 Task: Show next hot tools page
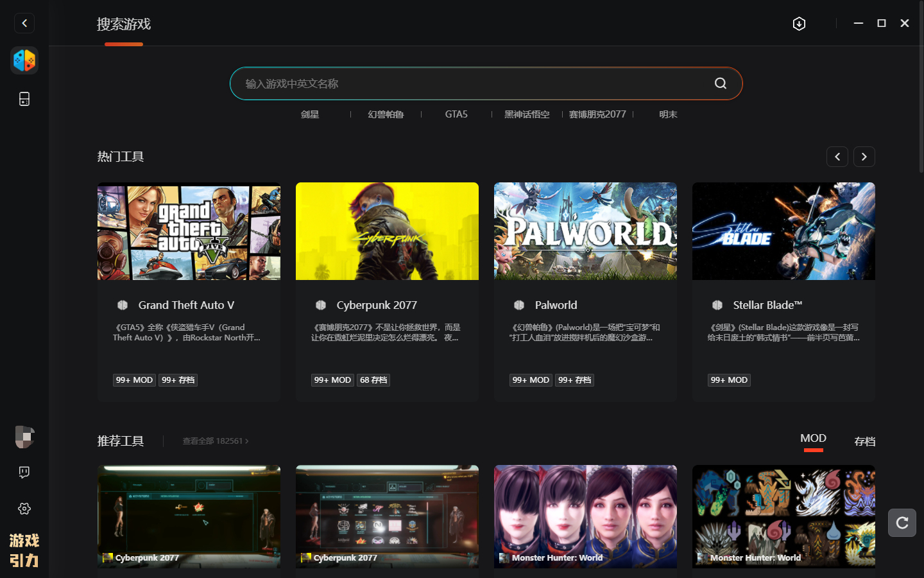(x=864, y=157)
